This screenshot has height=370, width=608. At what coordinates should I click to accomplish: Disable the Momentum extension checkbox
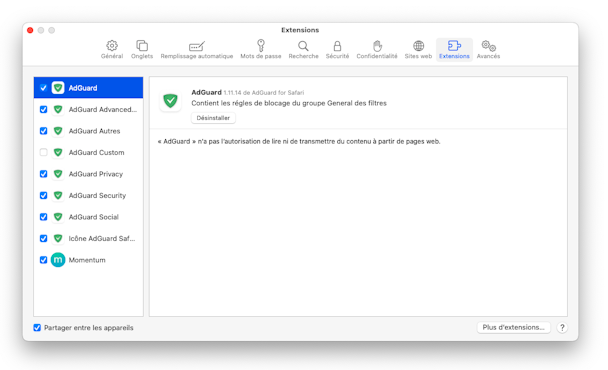43,260
